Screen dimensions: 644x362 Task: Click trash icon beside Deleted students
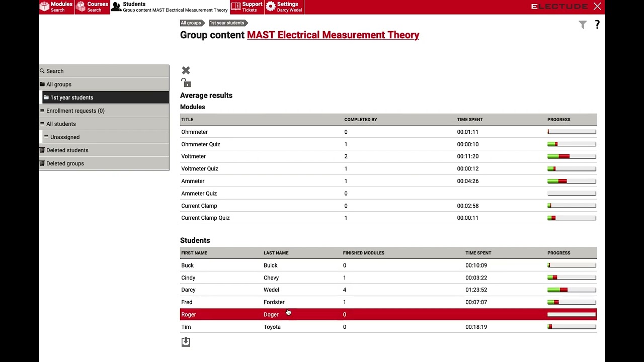pos(42,150)
